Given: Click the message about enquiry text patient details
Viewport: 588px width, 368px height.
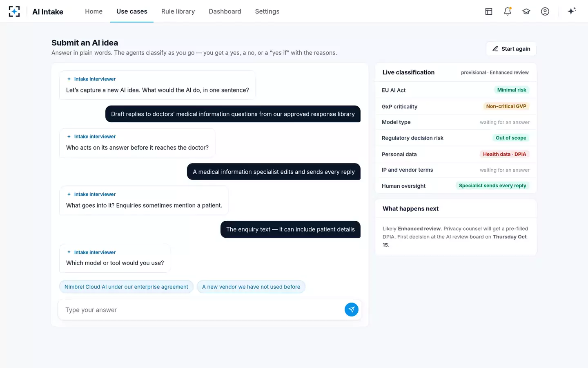Looking at the screenshot, I should pos(290,229).
